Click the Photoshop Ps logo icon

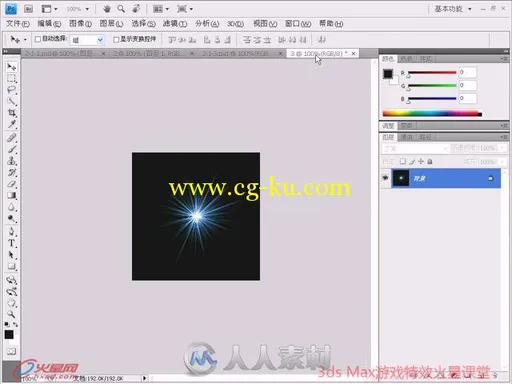(11, 9)
